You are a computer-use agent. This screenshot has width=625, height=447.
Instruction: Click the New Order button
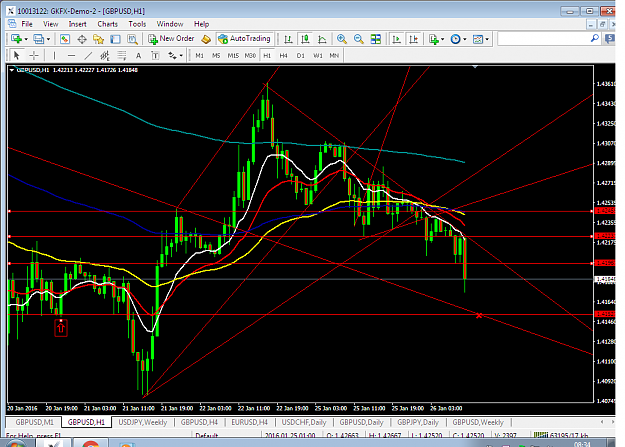[x=171, y=39]
